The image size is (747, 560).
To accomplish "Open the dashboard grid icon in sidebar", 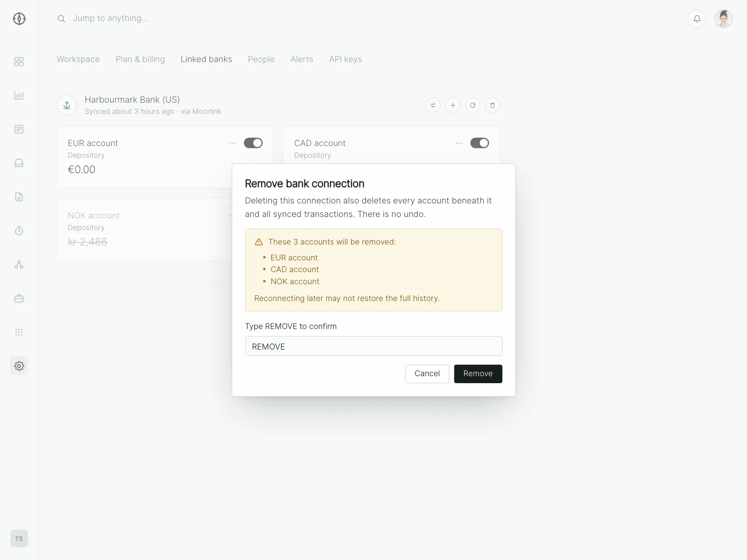I will click(19, 62).
